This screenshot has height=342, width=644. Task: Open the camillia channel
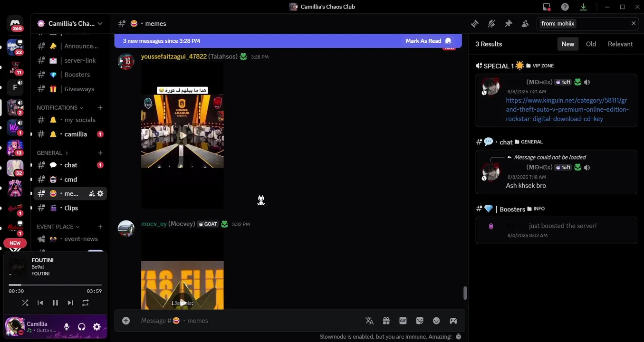point(70,134)
